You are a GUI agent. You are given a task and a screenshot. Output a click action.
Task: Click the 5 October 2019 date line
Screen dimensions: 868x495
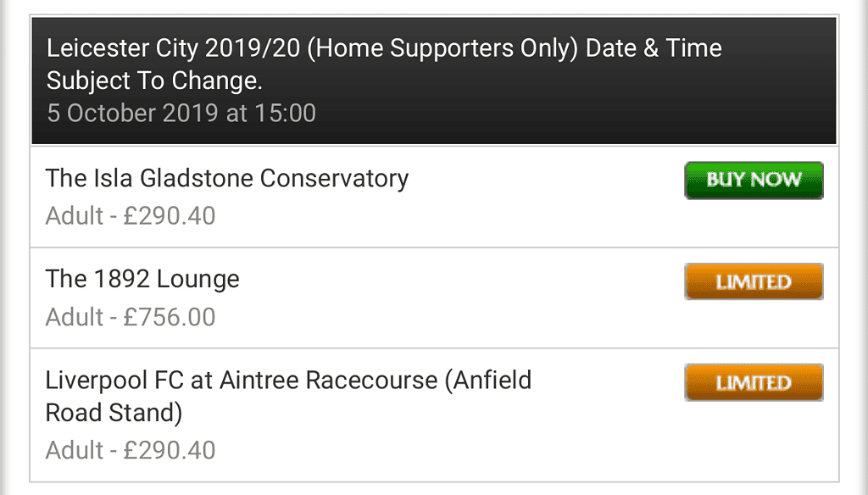[181, 113]
